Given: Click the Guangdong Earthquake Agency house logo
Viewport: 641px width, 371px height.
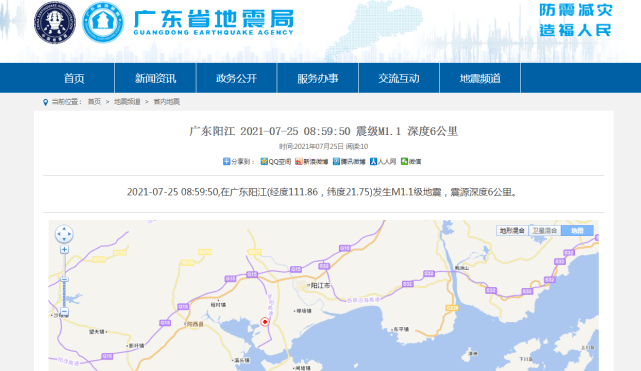Looking at the screenshot, I should pyautogui.click(x=103, y=22).
